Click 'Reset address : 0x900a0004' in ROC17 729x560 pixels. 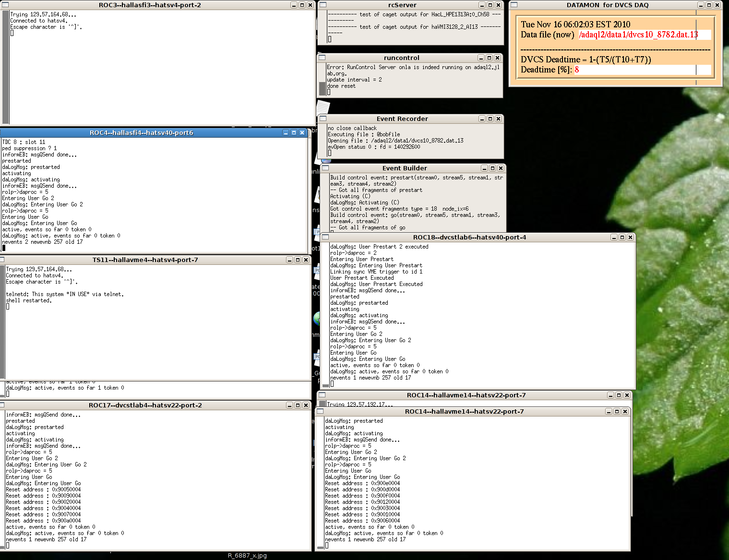(43, 521)
